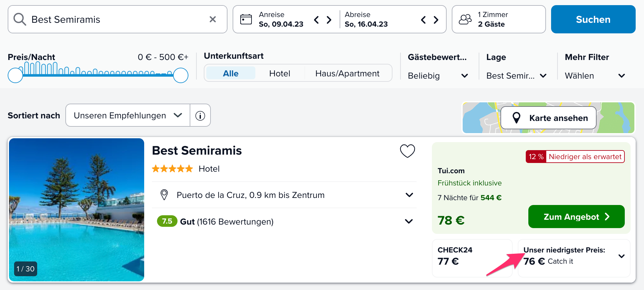Show sorting info via the info icon
The width and height of the screenshot is (644, 290).
200,115
